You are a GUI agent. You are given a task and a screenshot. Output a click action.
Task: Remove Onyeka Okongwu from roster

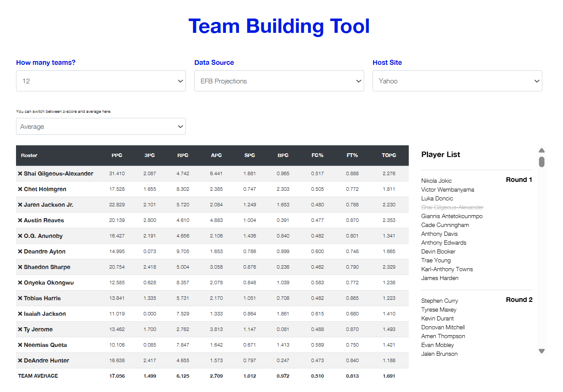click(x=20, y=283)
